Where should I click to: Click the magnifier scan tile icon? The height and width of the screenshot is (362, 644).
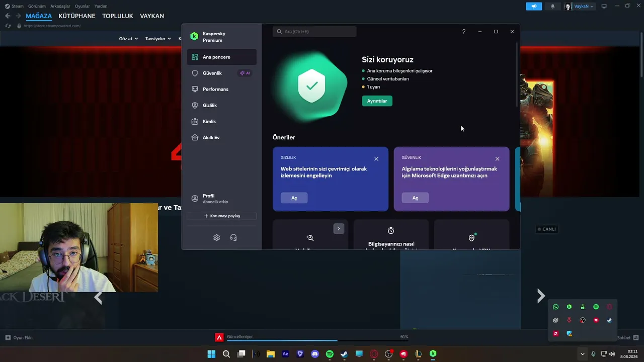pos(310,238)
